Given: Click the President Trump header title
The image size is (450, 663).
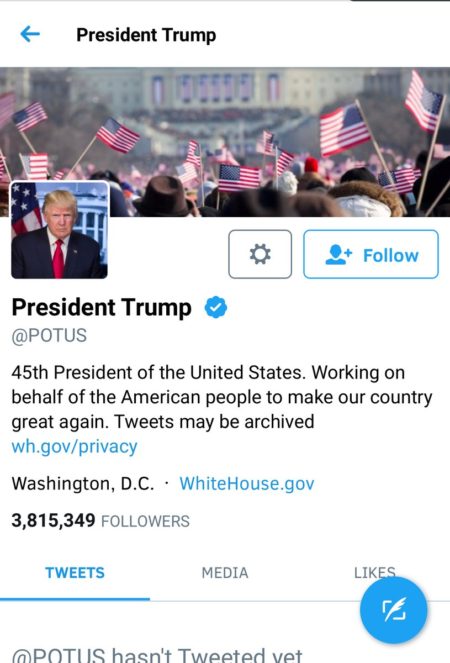Looking at the screenshot, I should coord(146,35).
